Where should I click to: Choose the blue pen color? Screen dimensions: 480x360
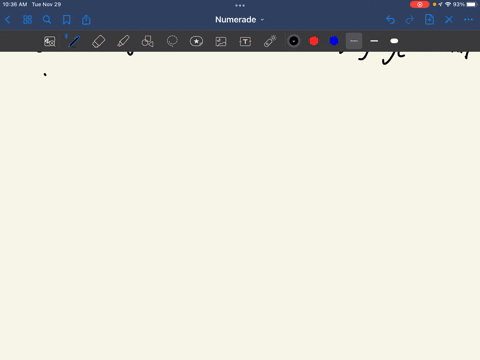tap(334, 41)
